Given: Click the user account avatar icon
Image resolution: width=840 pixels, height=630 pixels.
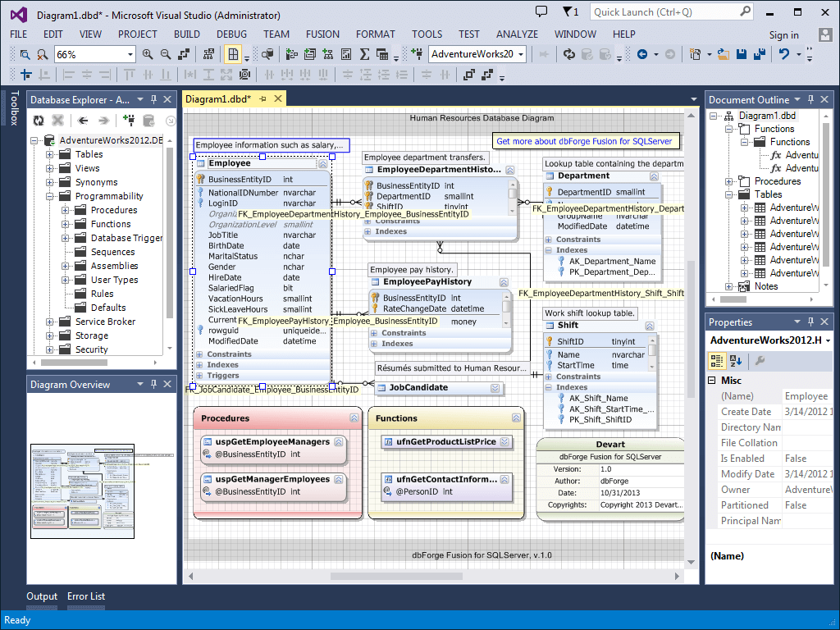Looking at the screenshot, I should pyautogui.click(x=825, y=34).
